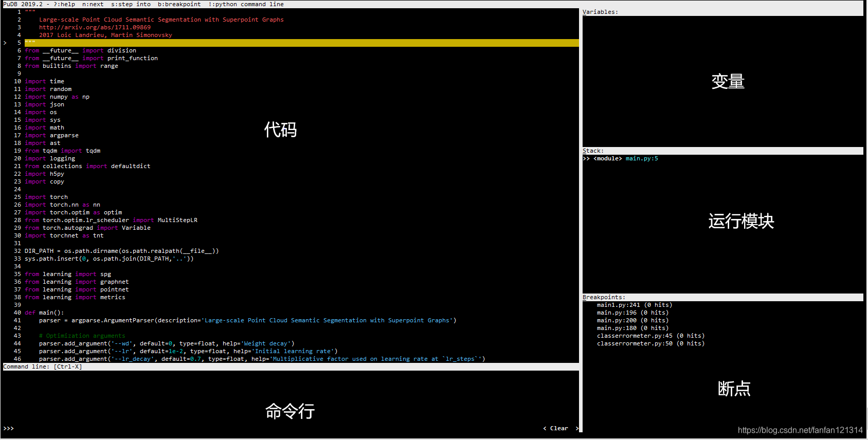Select breakpoint classerrormeter.py:50
This screenshot has width=868, height=440.
coord(650,343)
